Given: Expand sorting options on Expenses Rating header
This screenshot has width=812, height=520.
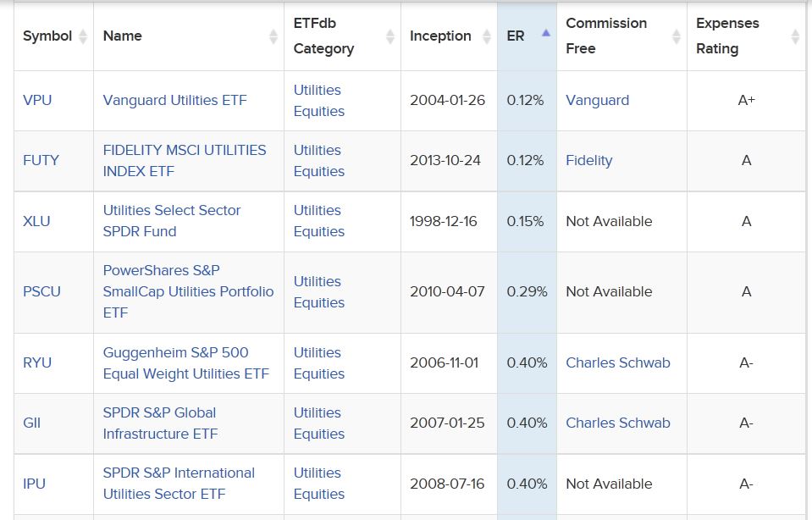Looking at the screenshot, I should (x=794, y=36).
